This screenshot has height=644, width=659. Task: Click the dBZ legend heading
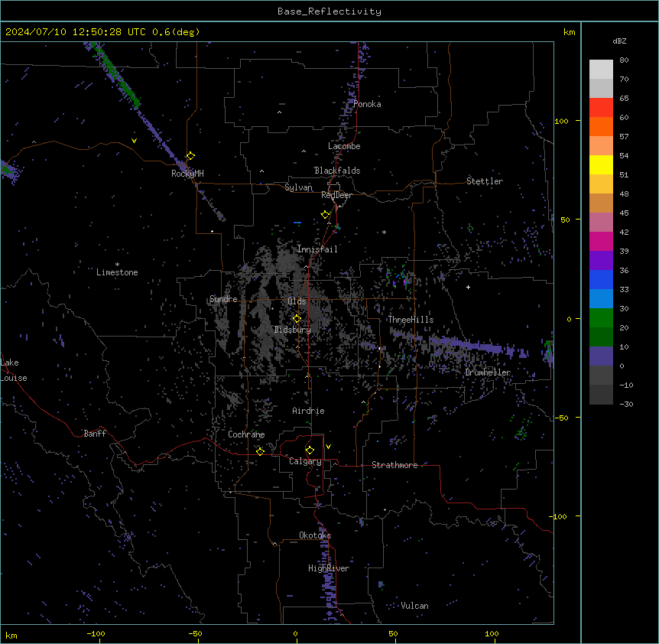pos(619,41)
